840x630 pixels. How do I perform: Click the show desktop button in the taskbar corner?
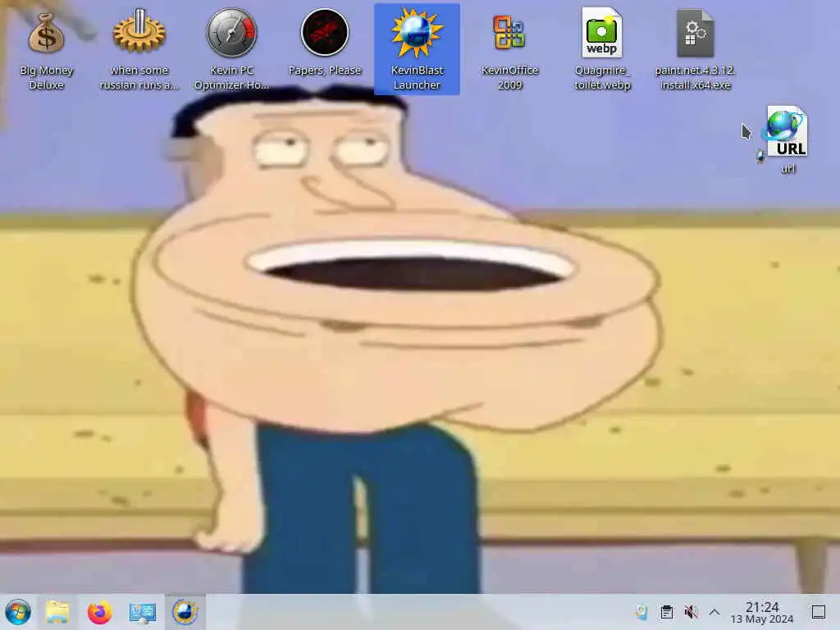point(819,612)
